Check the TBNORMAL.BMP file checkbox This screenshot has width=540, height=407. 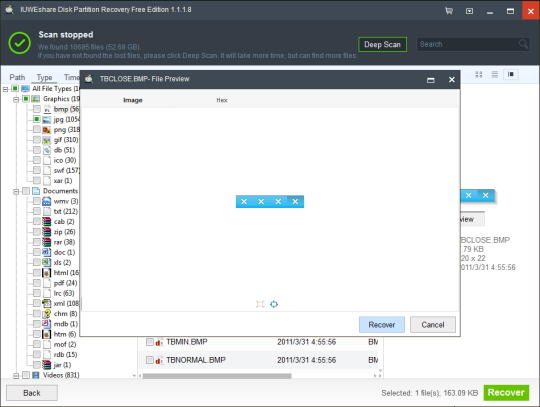(149, 360)
